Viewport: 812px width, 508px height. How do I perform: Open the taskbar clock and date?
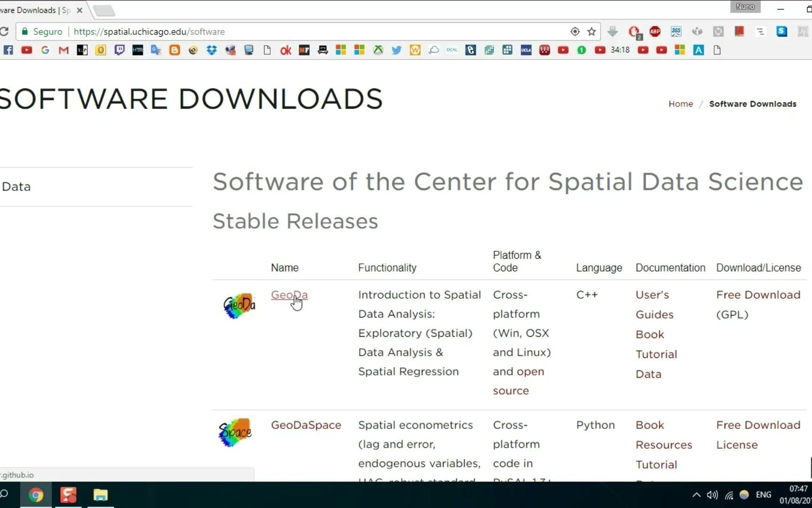click(796, 495)
